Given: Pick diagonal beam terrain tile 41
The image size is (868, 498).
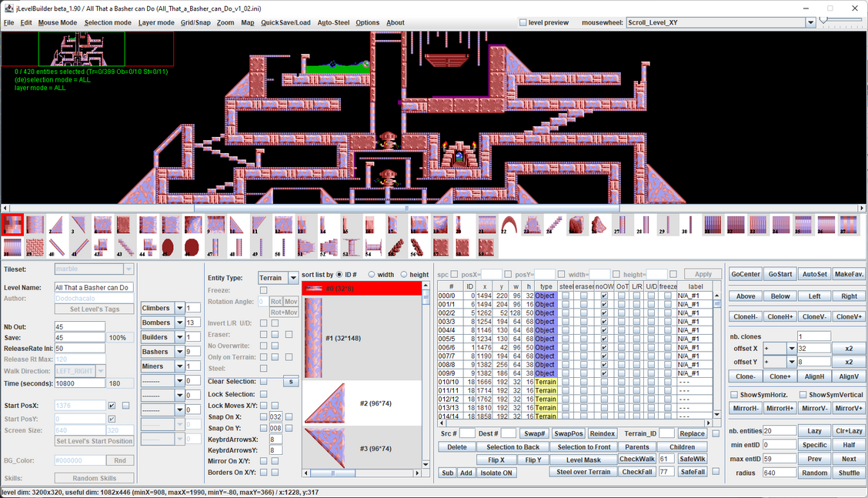Looking at the screenshot, I should pyautogui.click(x=79, y=247).
